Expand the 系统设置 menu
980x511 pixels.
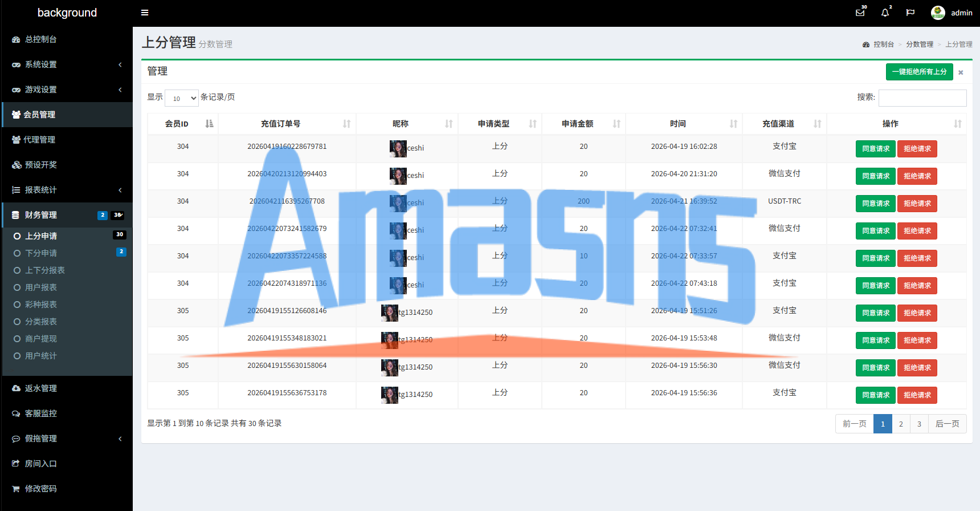[67, 64]
